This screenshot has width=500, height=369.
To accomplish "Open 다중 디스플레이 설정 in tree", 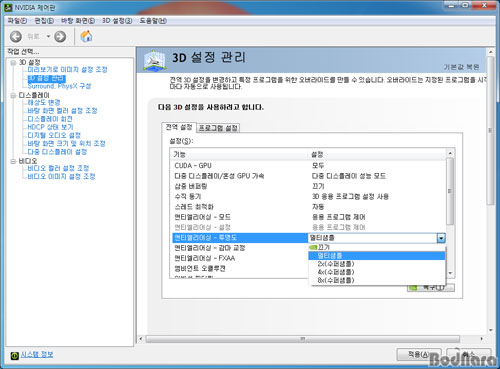I will [57, 152].
